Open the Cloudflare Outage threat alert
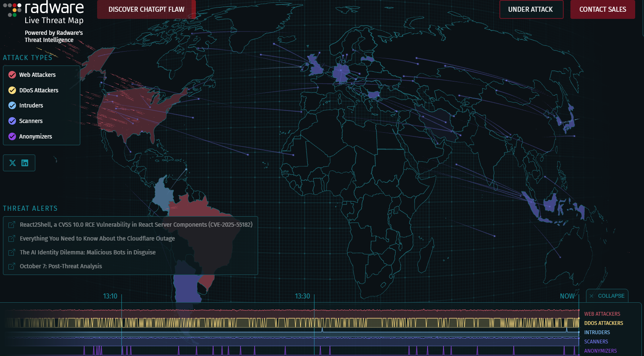The height and width of the screenshot is (356, 644). pyautogui.click(x=97, y=238)
